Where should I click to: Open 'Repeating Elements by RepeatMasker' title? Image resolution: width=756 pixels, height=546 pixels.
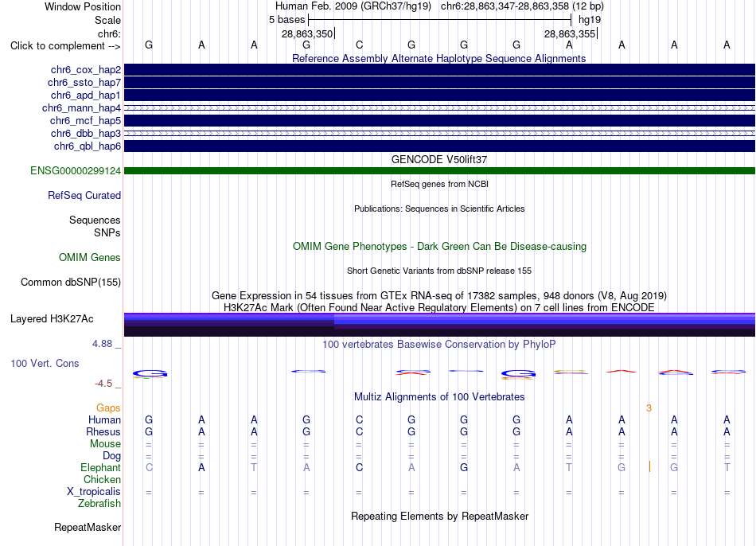point(439,516)
